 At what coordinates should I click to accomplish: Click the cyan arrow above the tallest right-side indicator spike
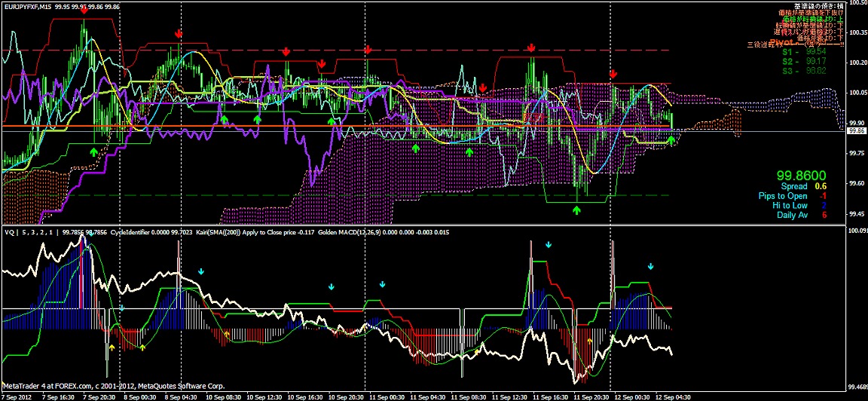click(549, 246)
